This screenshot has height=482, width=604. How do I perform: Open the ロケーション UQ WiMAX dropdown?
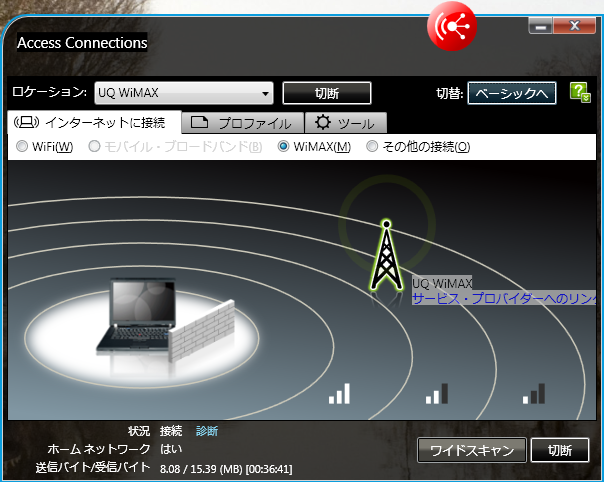184,93
